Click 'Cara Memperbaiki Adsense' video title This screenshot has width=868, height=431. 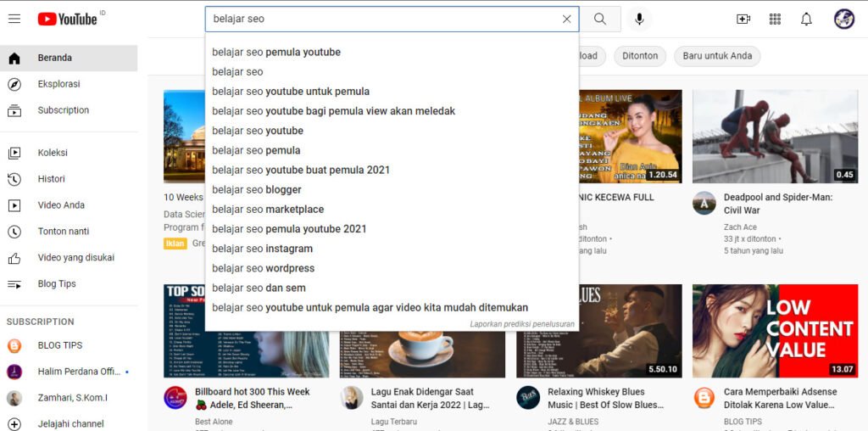[x=780, y=398]
